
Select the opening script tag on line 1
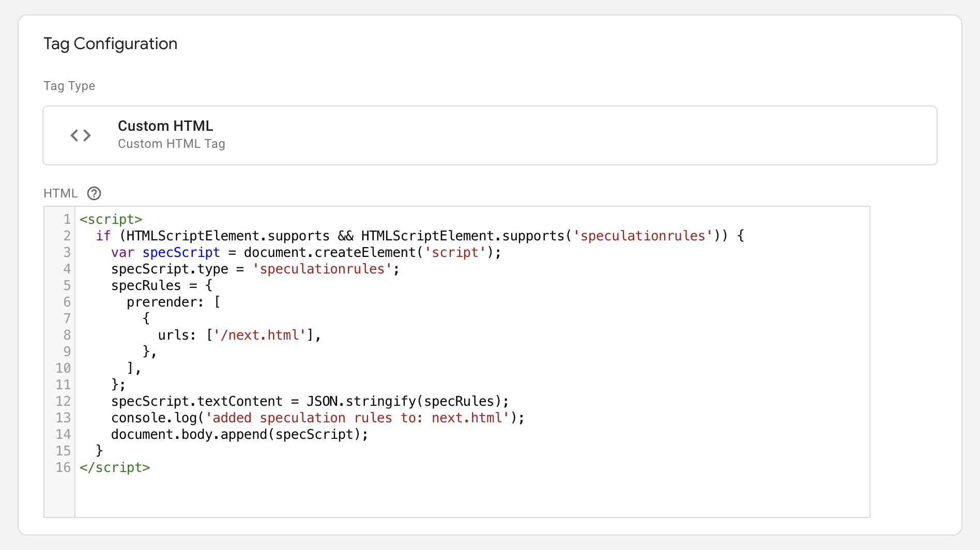(111, 219)
